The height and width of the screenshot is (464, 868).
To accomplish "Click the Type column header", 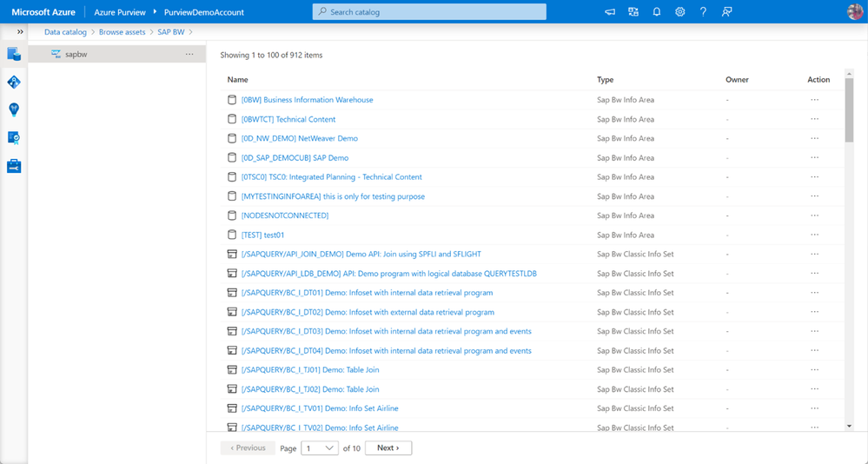I will (605, 80).
